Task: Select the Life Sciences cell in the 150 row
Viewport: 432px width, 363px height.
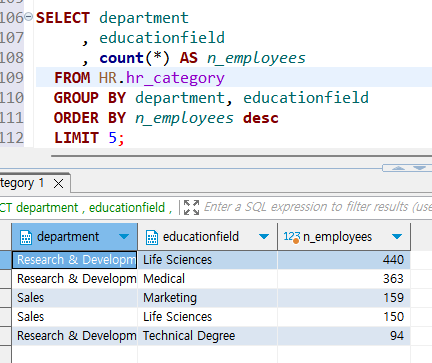Action: [x=207, y=317]
